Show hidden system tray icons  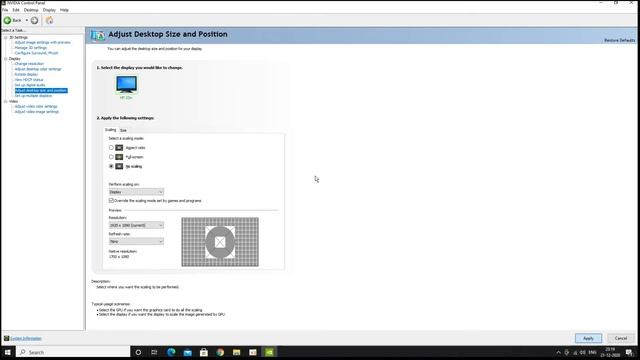pos(558,352)
